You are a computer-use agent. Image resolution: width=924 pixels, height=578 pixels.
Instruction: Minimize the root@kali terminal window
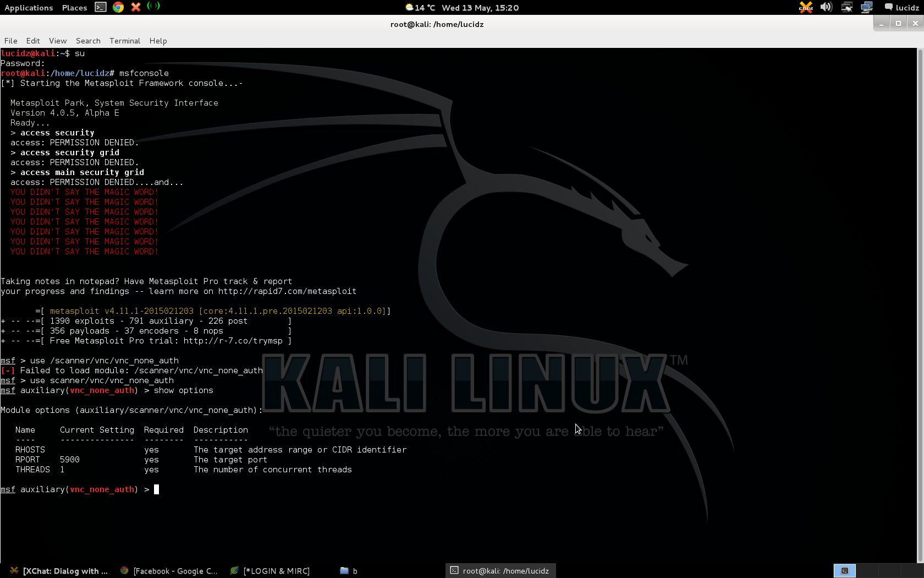pos(881,24)
